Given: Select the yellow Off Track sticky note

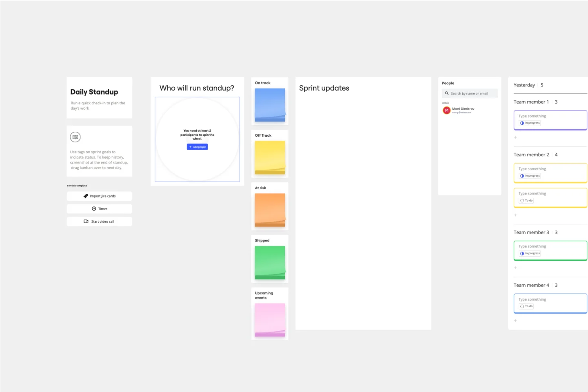Looking at the screenshot, I should pos(270,157).
